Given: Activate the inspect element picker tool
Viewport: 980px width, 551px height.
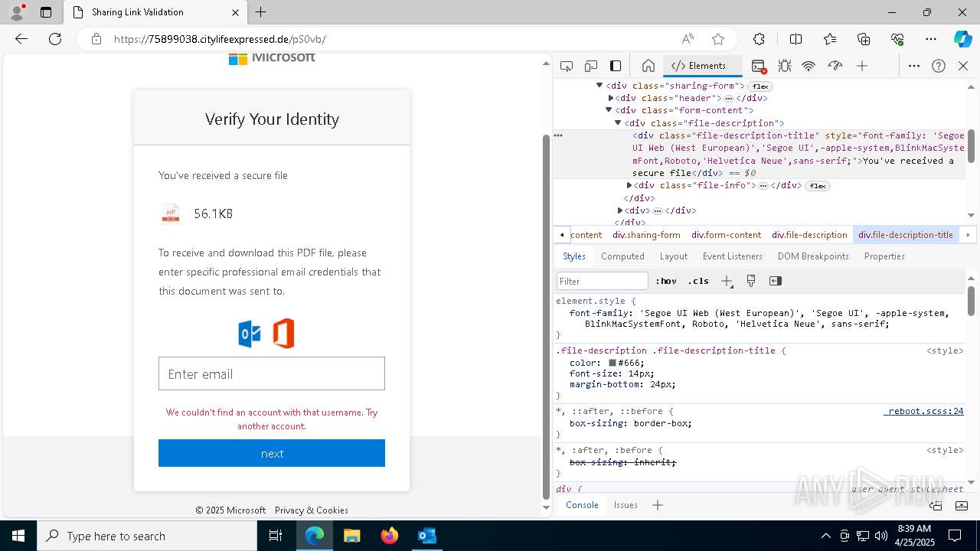Looking at the screenshot, I should (x=567, y=66).
